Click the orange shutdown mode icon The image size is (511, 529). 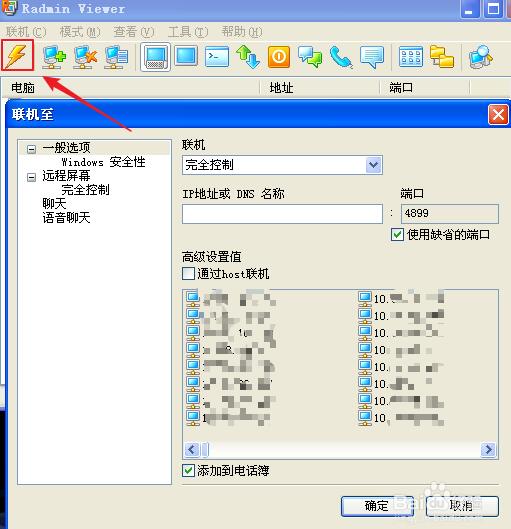pyautogui.click(x=279, y=56)
